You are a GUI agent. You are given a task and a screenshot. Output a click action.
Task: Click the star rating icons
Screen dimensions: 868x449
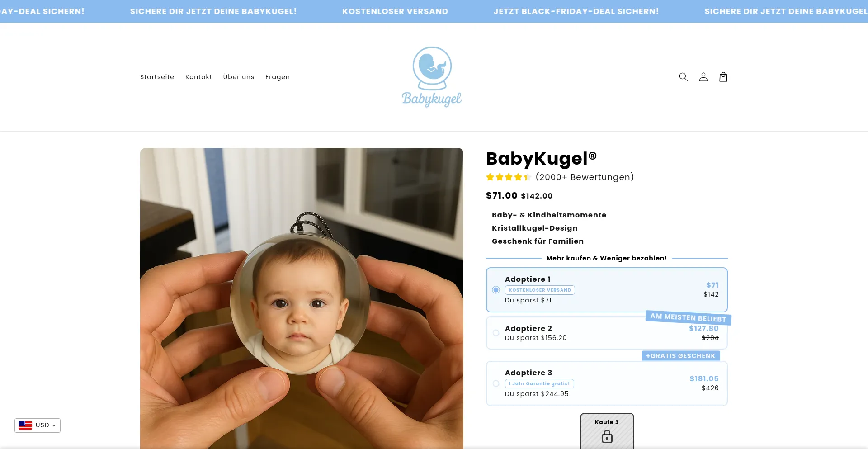[x=508, y=177]
